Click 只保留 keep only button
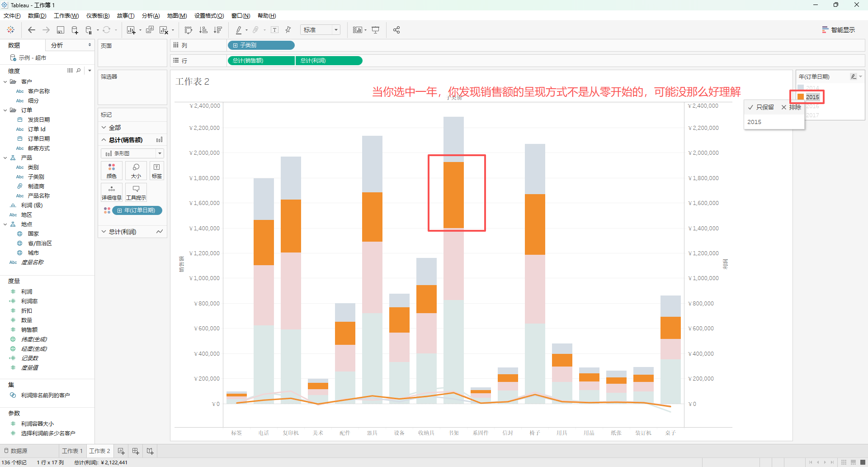The width and height of the screenshot is (868, 467). [x=761, y=107]
